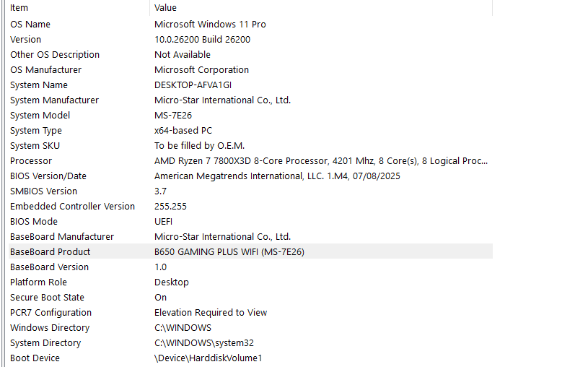The height and width of the screenshot is (367, 588).
Task: Select the Embedded Controller Version row
Action: tap(72, 207)
